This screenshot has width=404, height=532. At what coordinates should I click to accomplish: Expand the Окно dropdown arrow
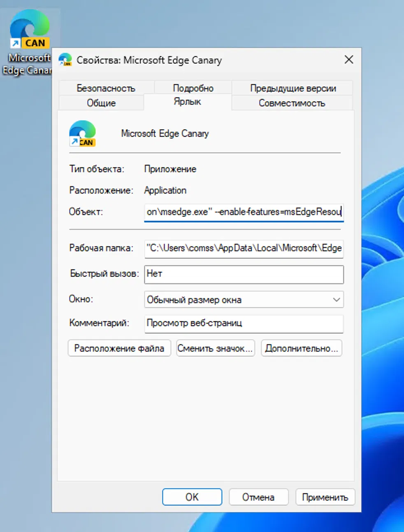tap(336, 300)
